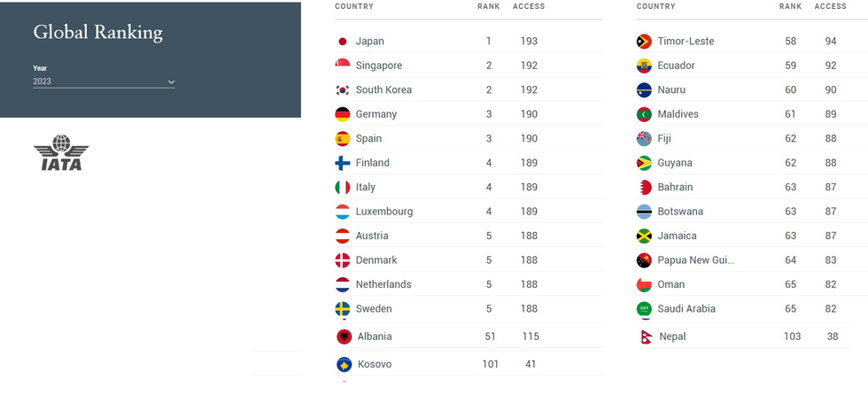Click the right table COUNTRY header
868x410 pixels.
(x=655, y=7)
